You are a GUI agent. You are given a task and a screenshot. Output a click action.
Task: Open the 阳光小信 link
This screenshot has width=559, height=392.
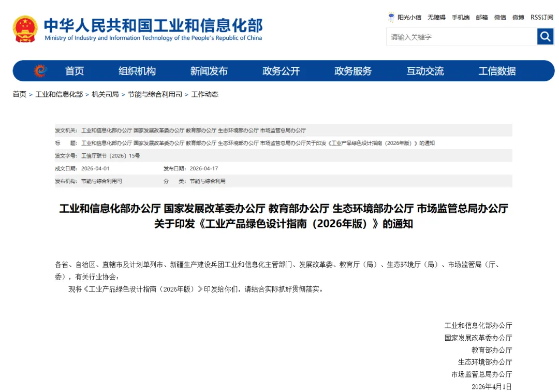[x=409, y=18]
